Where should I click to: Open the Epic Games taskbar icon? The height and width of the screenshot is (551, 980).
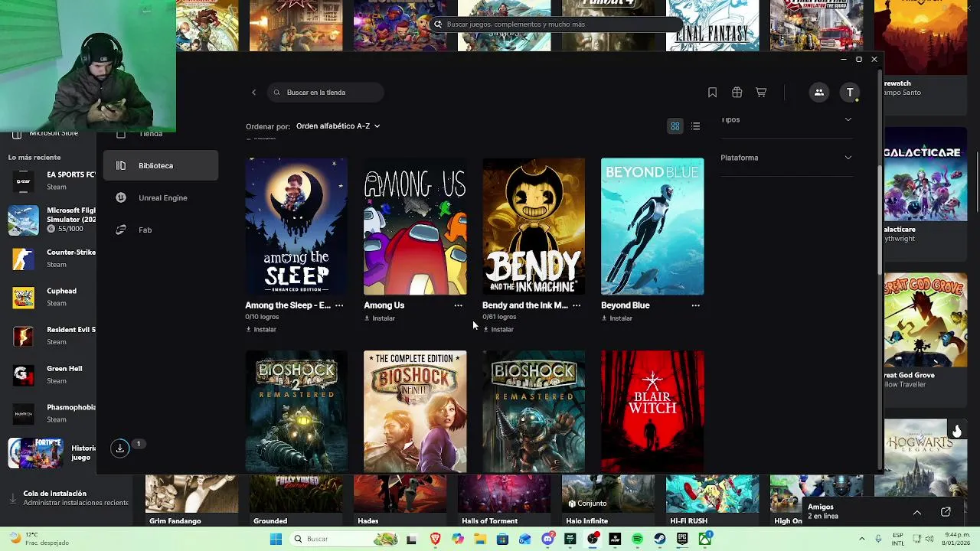click(x=682, y=540)
